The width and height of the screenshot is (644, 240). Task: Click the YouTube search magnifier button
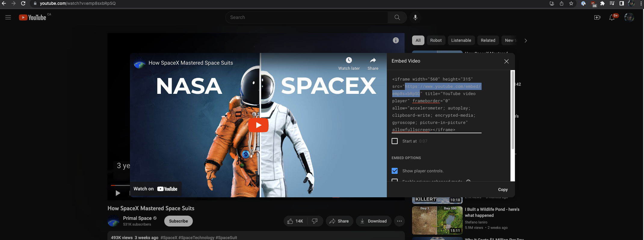[x=397, y=17]
